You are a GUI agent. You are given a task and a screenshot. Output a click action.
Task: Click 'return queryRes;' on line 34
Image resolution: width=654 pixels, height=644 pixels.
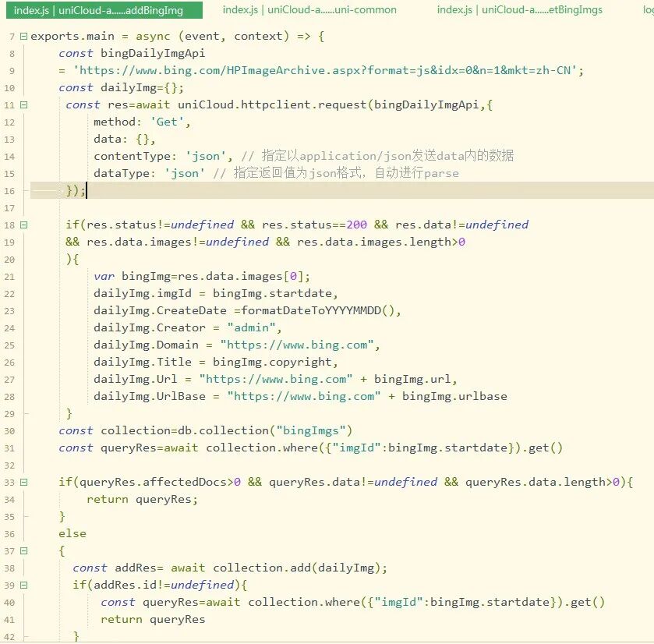pyautogui.click(x=142, y=499)
